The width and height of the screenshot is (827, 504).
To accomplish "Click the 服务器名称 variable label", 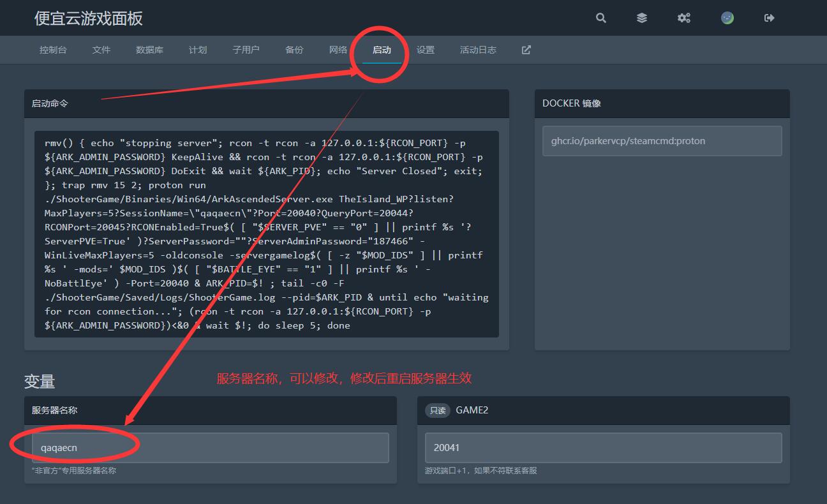I will pos(55,410).
